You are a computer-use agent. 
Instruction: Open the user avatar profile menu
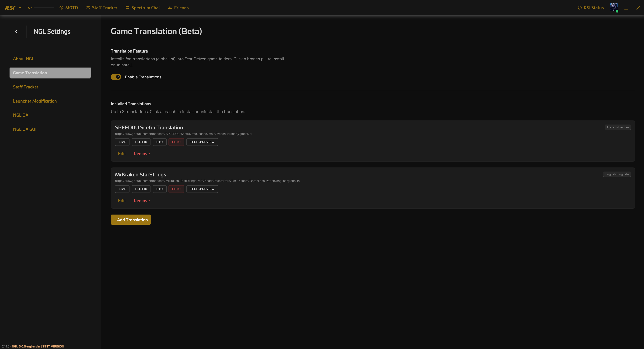tap(614, 8)
